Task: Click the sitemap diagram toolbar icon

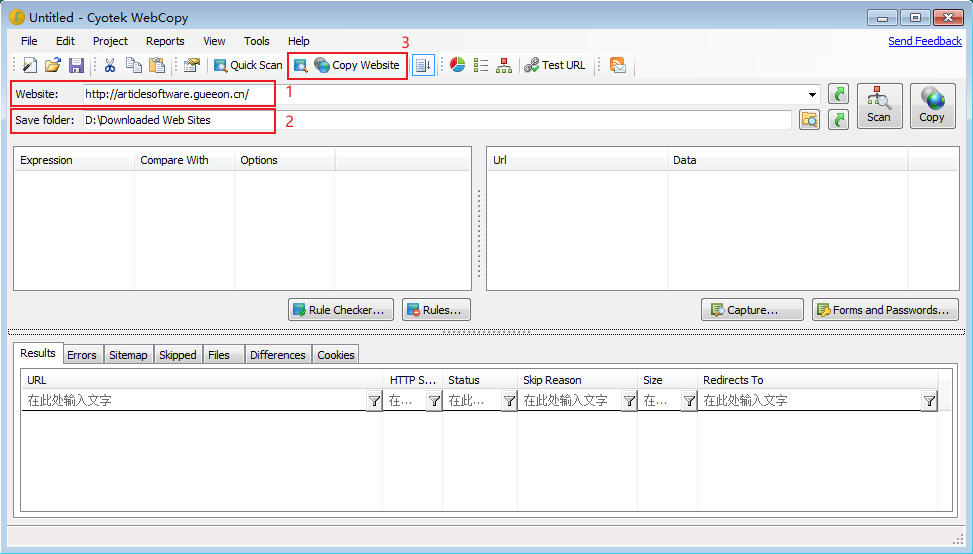Action: click(x=503, y=65)
